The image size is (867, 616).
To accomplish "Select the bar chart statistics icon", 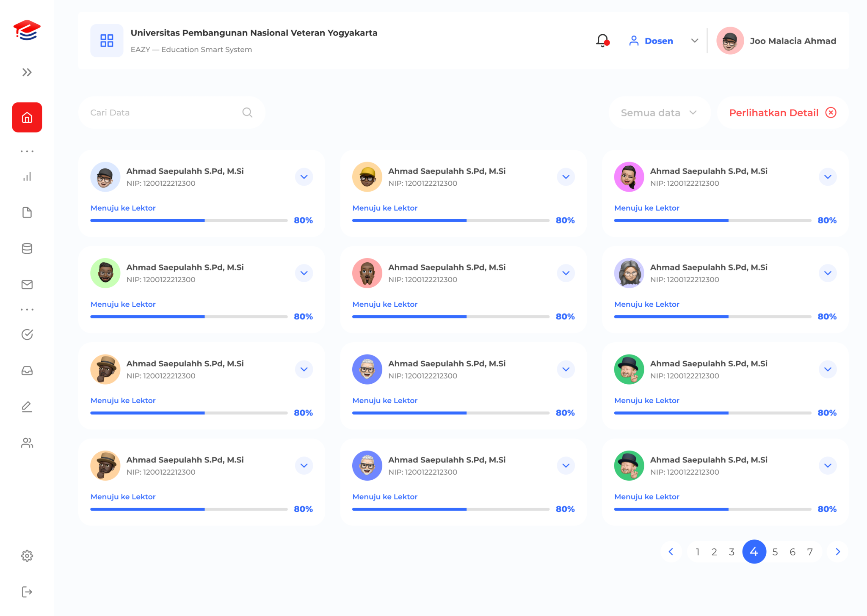I will [27, 177].
